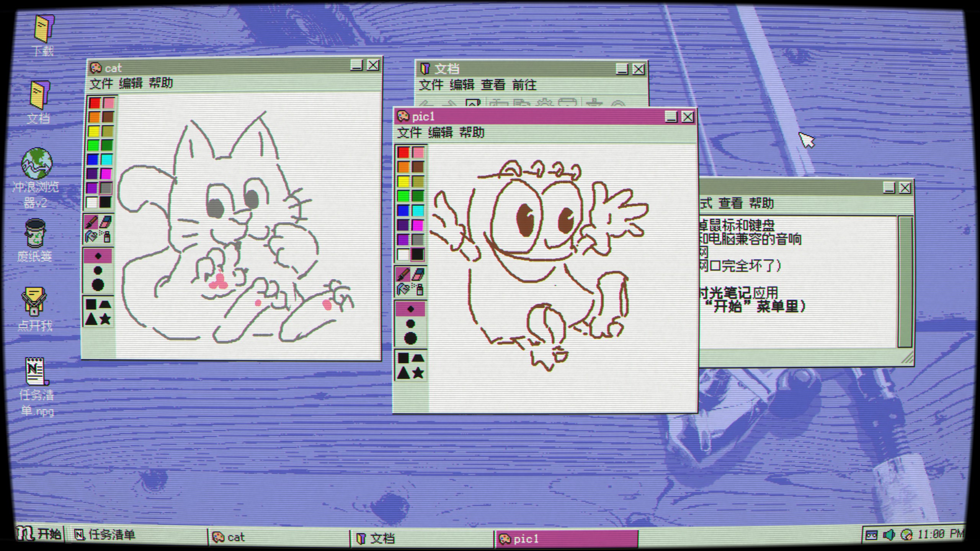This screenshot has height=551, width=980.
Task: Switch to cat on the taskbar
Action: [279, 537]
